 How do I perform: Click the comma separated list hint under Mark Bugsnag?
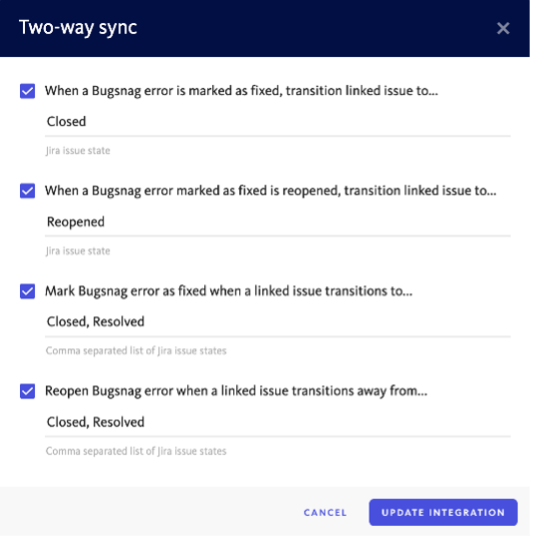pyautogui.click(x=136, y=351)
